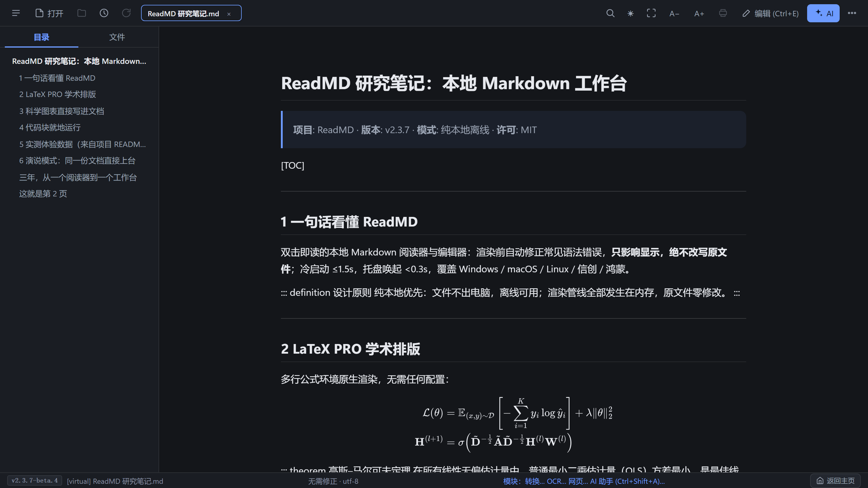Open recent files history clock icon

point(104,13)
